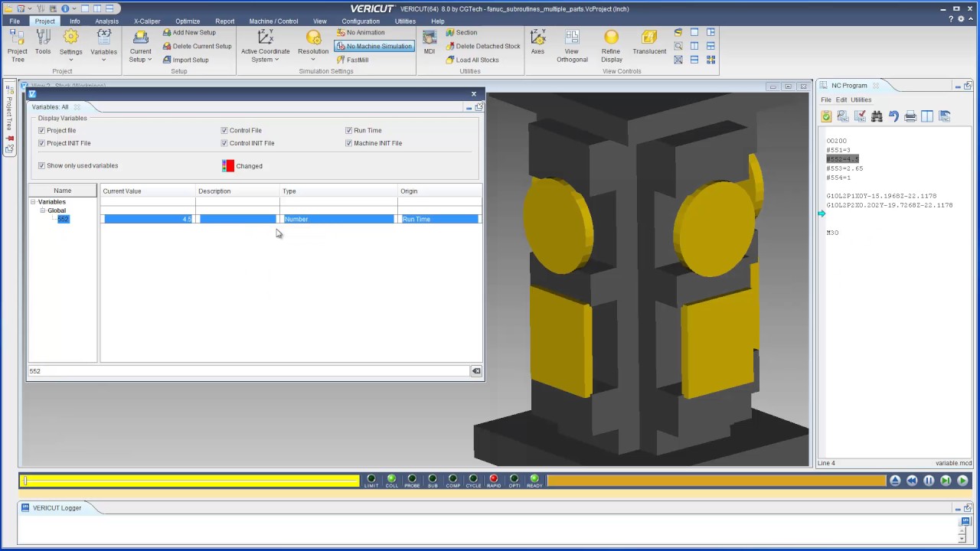The width and height of the screenshot is (980, 551).
Task: Click the undo arrow in NC Program toolbar
Action: pyautogui.click(x=893, y=116)
